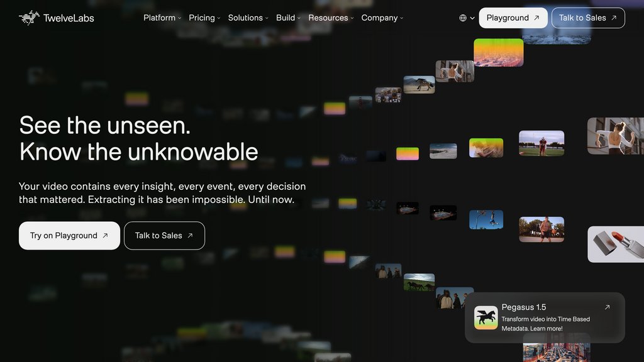
Task: Select the running horses video thumbnail
Action: pos(419,282)
